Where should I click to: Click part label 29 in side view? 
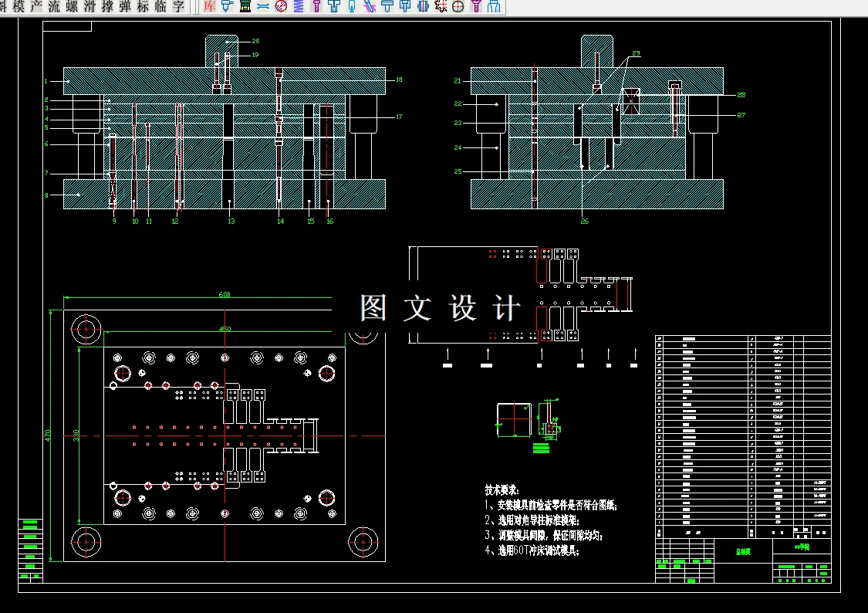[636, 54]
